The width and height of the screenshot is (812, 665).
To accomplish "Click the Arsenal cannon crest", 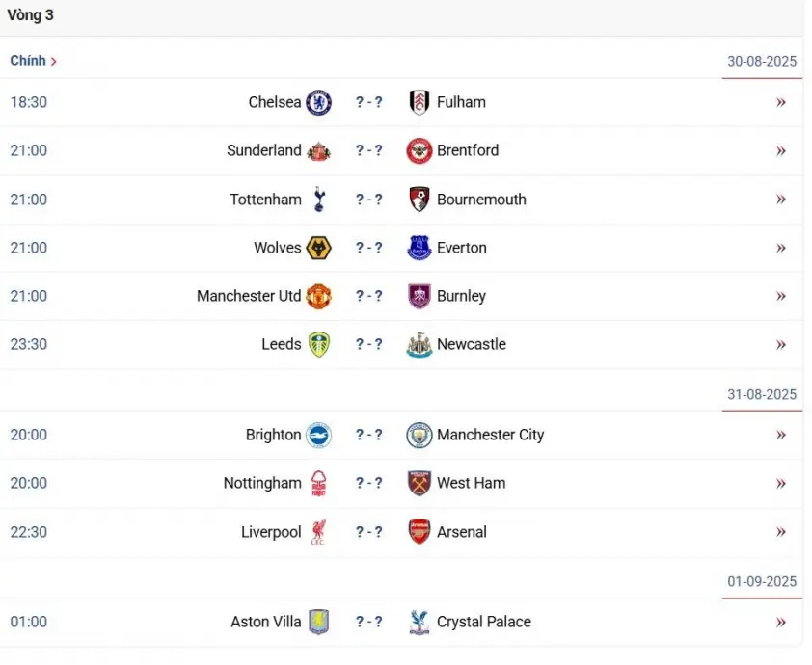I will click(x=419, y=531).
